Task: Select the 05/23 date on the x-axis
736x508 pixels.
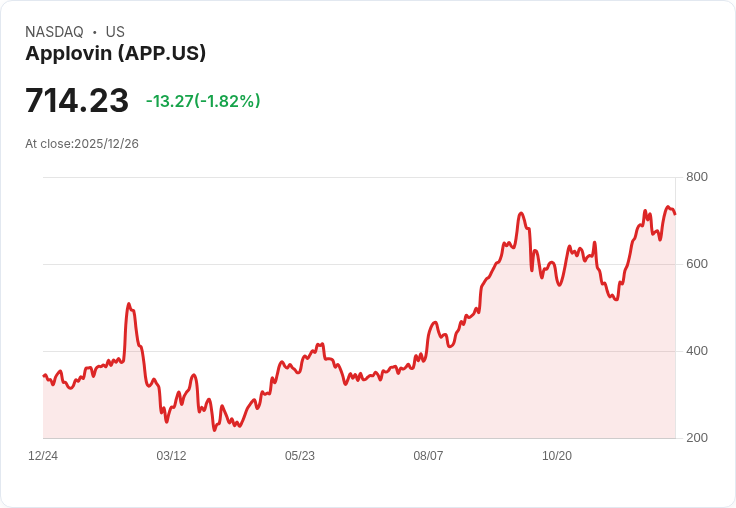Action: click(300, 456)
